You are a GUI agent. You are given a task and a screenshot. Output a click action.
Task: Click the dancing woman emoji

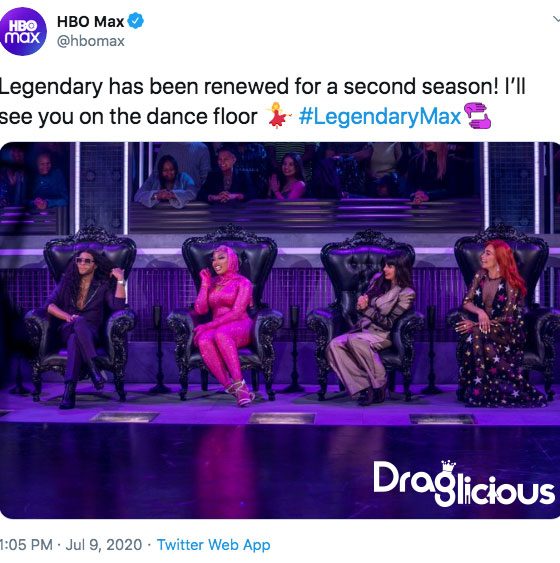click(278, 116)
